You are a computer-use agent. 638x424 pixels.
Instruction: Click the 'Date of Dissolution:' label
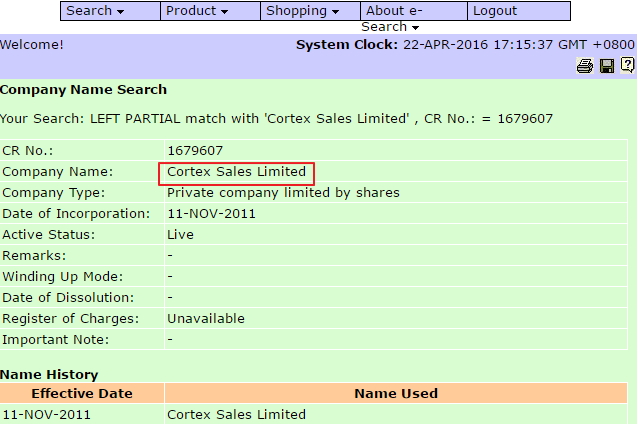coord(68,298)
